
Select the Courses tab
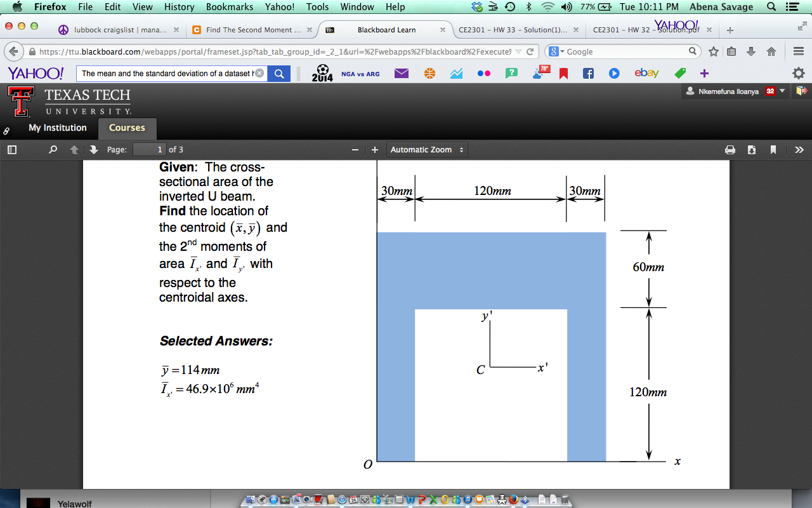127,128
